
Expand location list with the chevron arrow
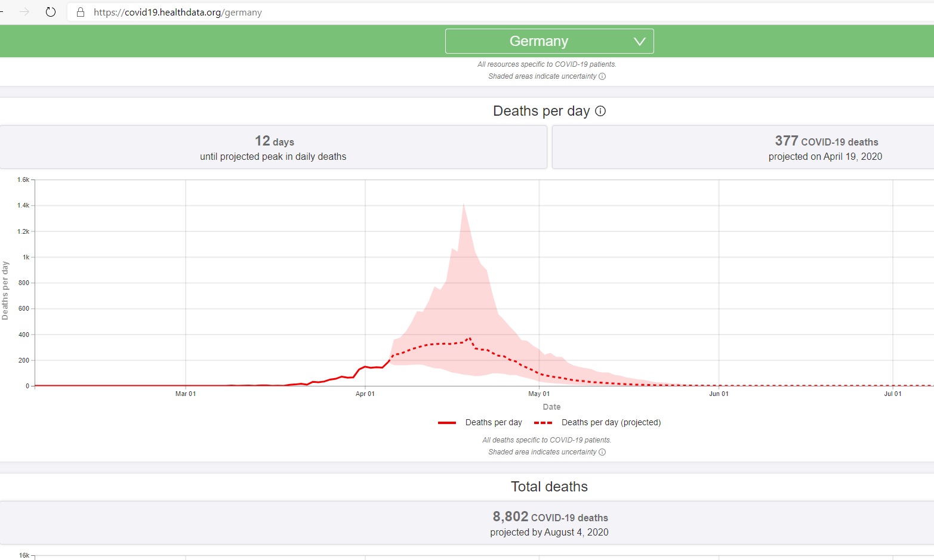(640, 41)
